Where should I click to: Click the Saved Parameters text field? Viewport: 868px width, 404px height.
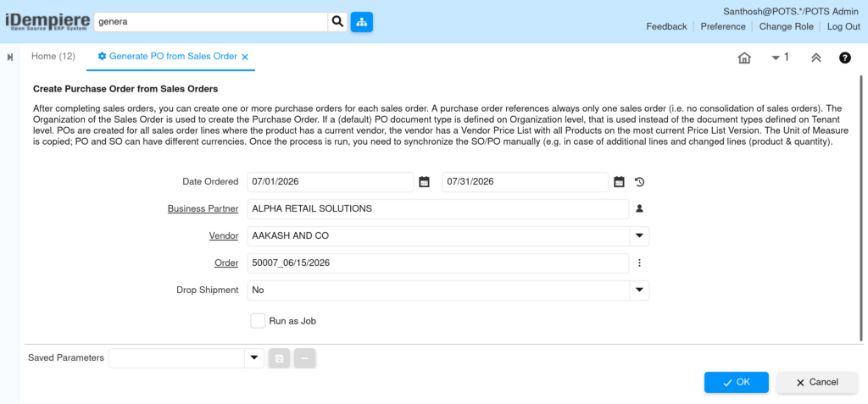176,358
